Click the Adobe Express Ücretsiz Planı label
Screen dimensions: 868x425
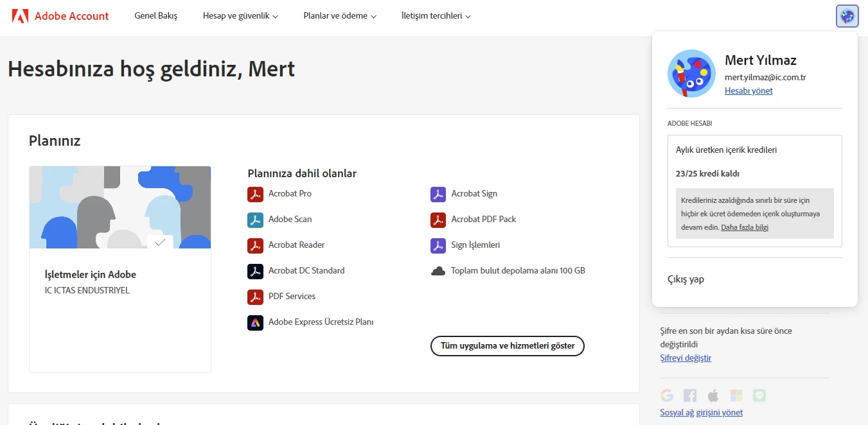pyautogui.click(x=321, y=322)
